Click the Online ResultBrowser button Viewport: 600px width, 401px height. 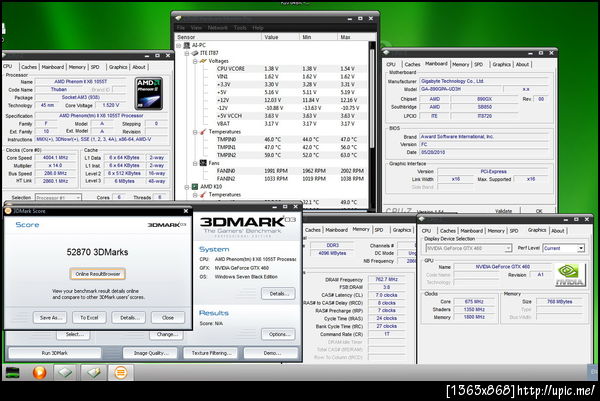point(98,274)
